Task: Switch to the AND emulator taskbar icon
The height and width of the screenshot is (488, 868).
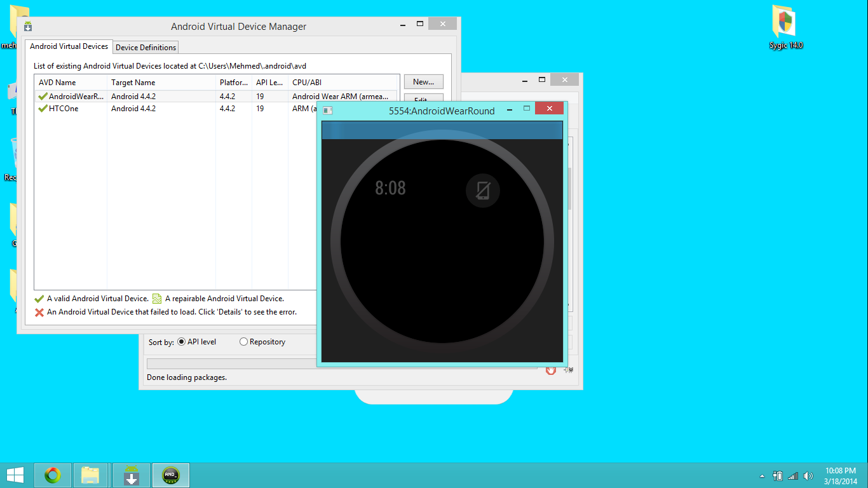Action: (171, 475)
